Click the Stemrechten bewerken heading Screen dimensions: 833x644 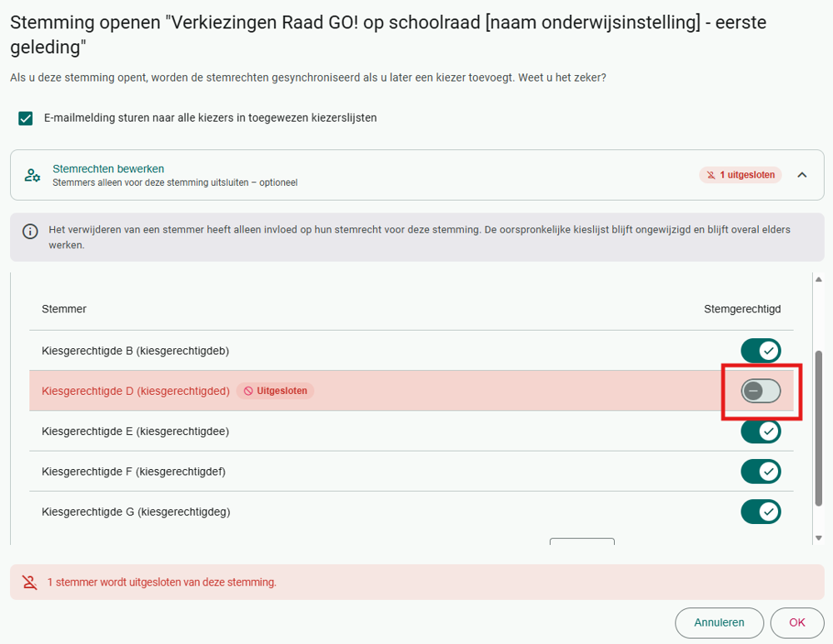pos(108,168)
